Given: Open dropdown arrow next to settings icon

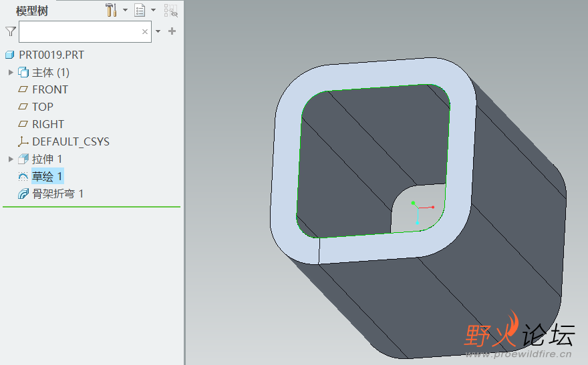Looking at the screenshot, I should point(125,10).
